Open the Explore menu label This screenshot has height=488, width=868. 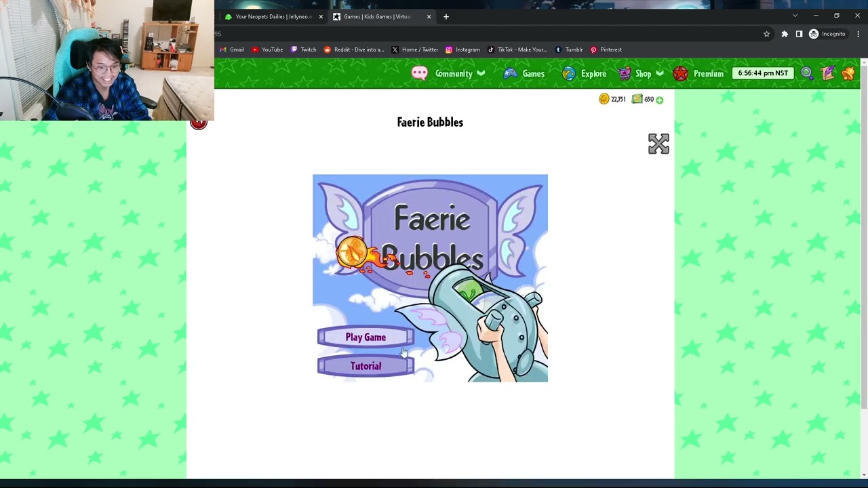pos(593,74)
